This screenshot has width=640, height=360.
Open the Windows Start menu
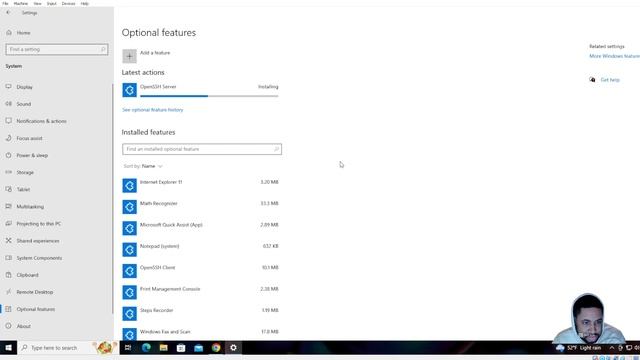(x=8, y=348)
